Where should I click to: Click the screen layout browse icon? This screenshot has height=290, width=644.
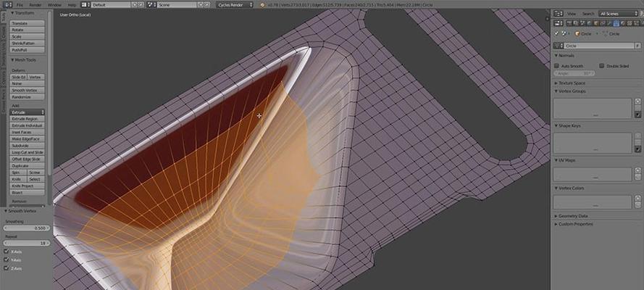tap(85, 5)
